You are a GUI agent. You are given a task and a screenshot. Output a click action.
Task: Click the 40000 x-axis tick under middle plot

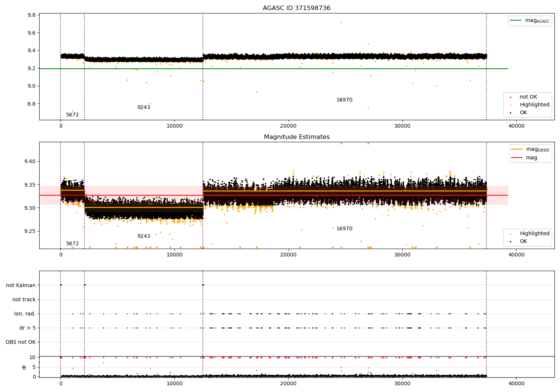[x=516, y=255]
